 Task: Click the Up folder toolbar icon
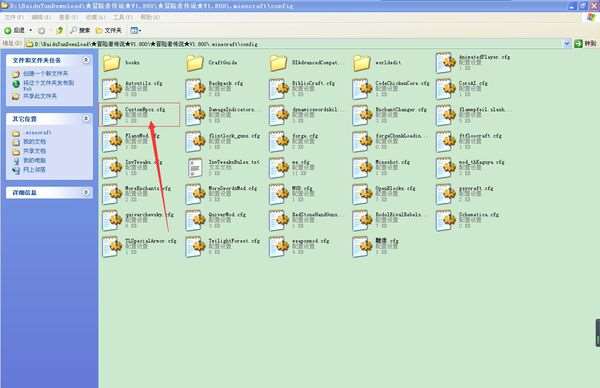pos(60,30)
